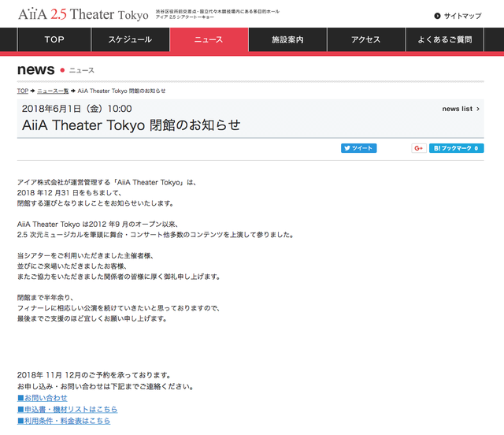504x435 pixels.
Task: Click the B!ブックマーク button
Action: 456,148
